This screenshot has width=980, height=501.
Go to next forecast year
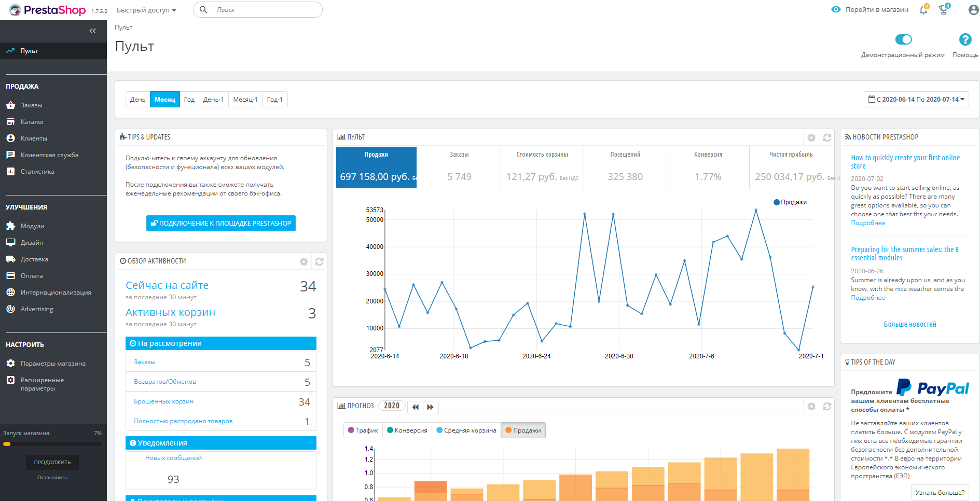coord(431,407)
